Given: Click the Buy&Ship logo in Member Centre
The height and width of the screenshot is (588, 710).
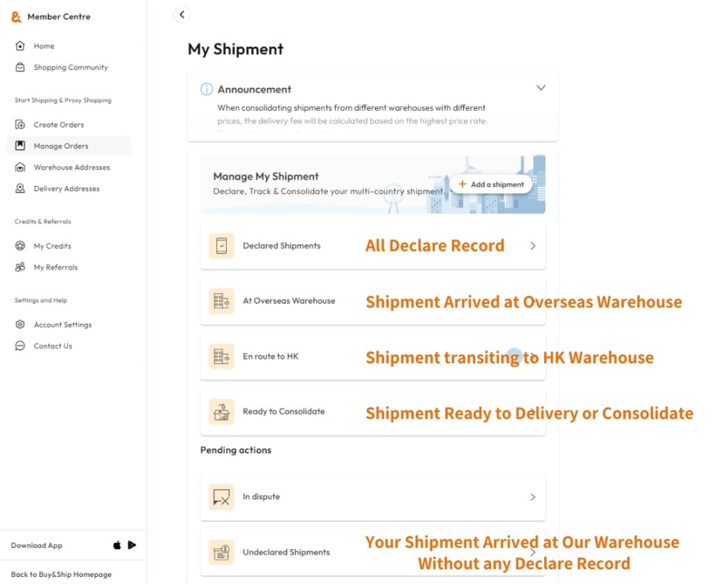Looking at the screenshot, I should (x=17, y=17).
